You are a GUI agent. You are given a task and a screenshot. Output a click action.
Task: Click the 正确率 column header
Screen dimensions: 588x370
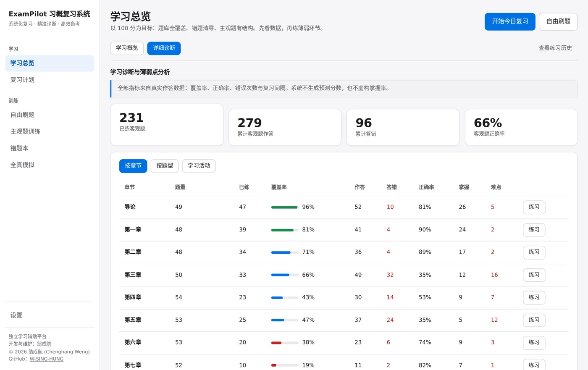coord(426,187)
